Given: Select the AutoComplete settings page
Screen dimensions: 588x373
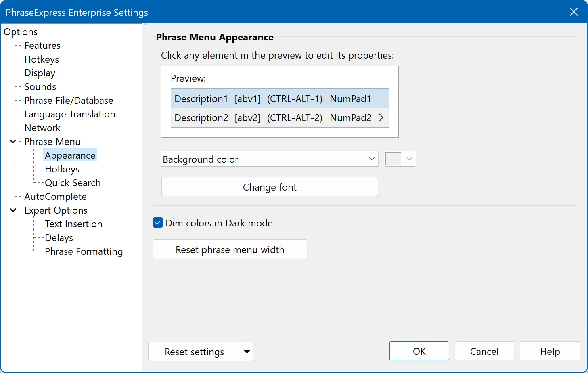Looking at the screenshot, I should click(x=55, y=196).
